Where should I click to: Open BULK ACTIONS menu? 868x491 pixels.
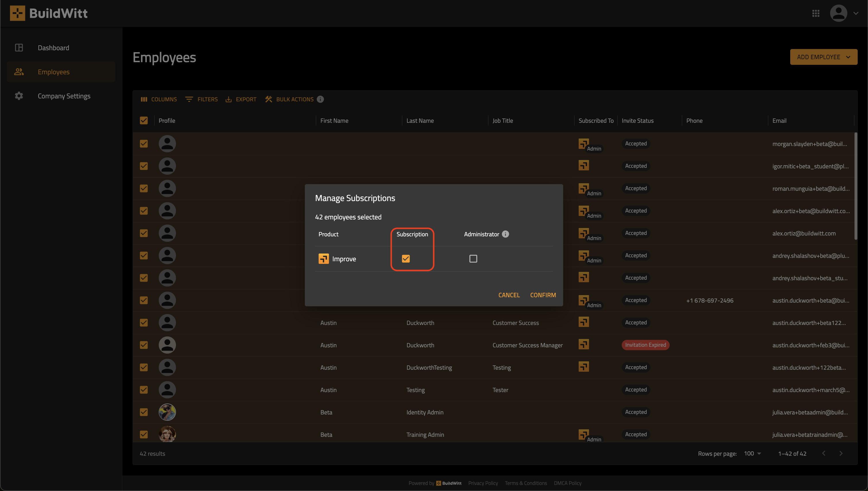(x=289, y=99)
